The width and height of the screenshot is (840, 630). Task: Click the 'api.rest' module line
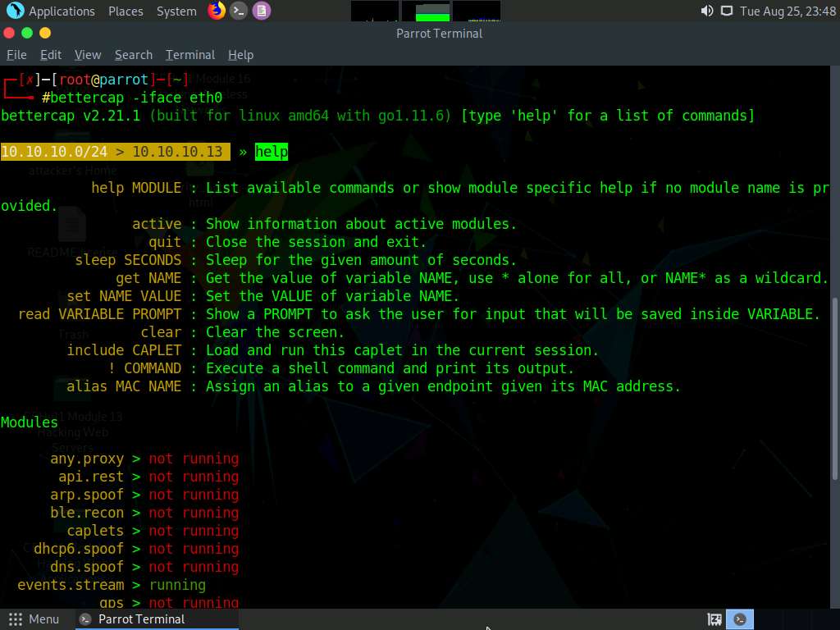point(148,477)
